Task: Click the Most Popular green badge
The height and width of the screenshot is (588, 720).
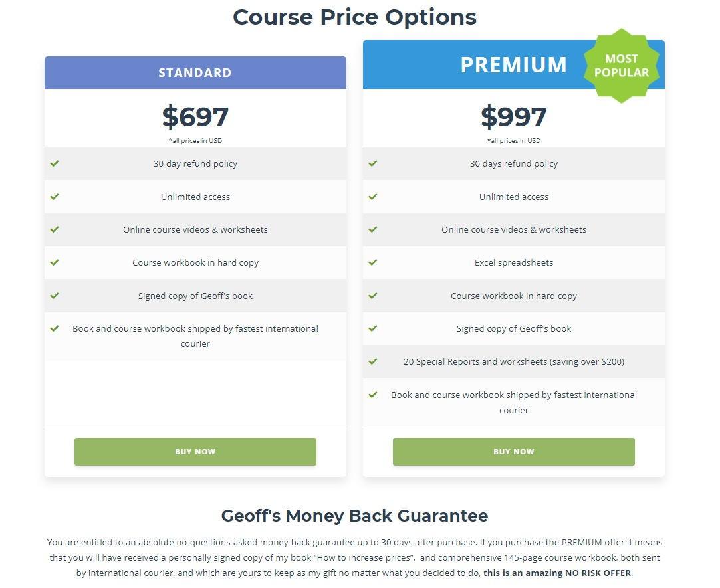Action: click(621, 66)
